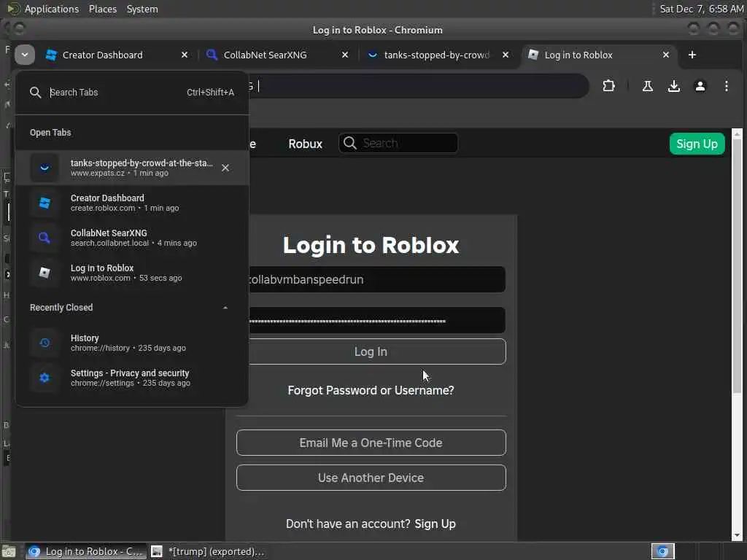
Task: Select Log in to Roblox in Open Tabs list
Action: (x=132, y=273)
